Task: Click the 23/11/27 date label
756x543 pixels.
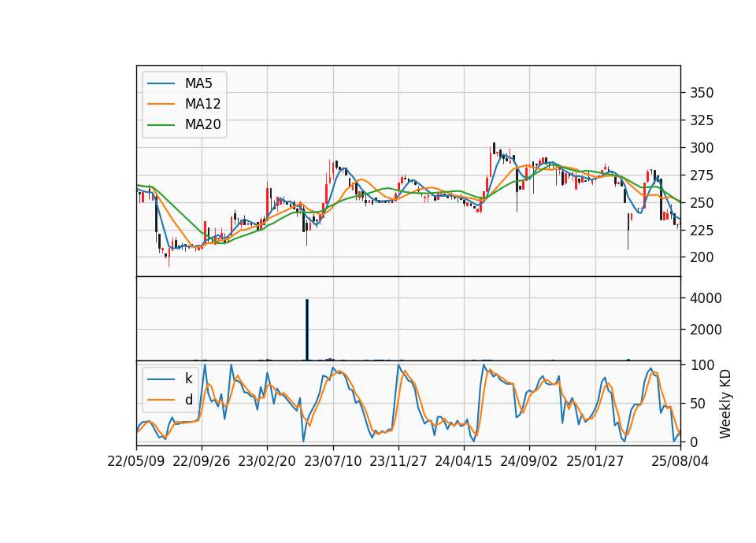Action: (x=398, y=462)
